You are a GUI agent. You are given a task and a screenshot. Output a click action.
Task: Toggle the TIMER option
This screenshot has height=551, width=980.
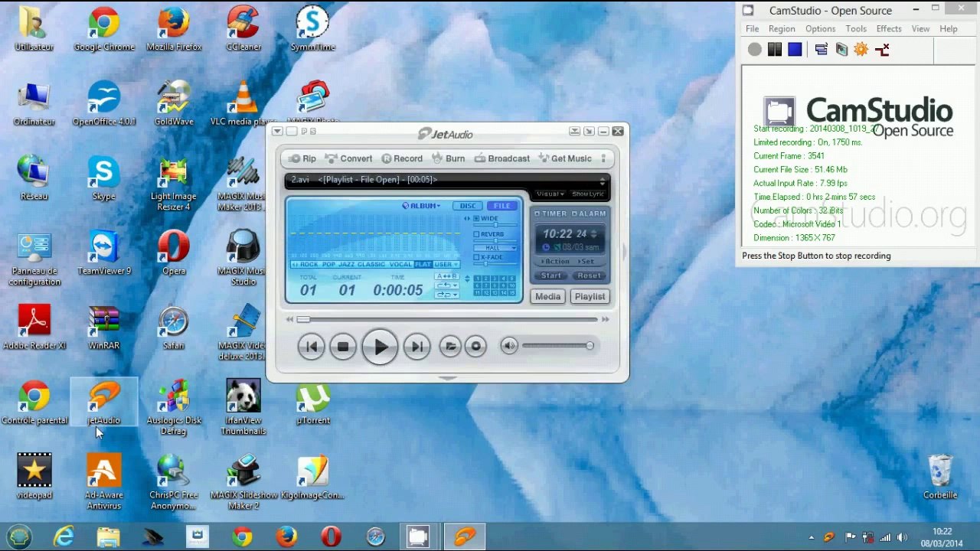(550, 214)
